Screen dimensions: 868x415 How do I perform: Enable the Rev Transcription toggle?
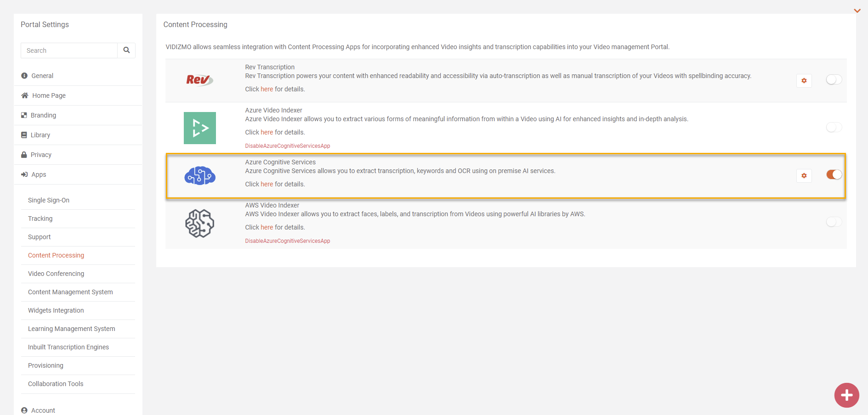pyautogui.click(x=834, y=80)
